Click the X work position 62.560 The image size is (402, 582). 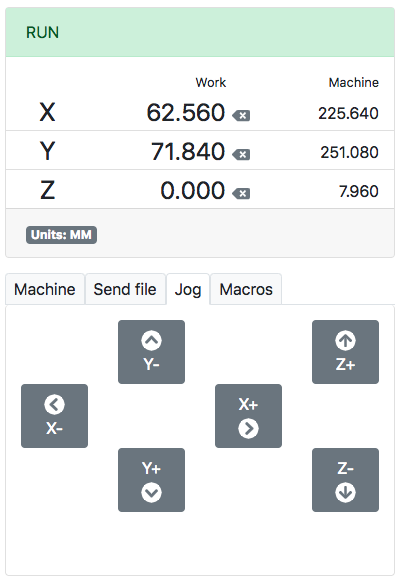[186, 112]
